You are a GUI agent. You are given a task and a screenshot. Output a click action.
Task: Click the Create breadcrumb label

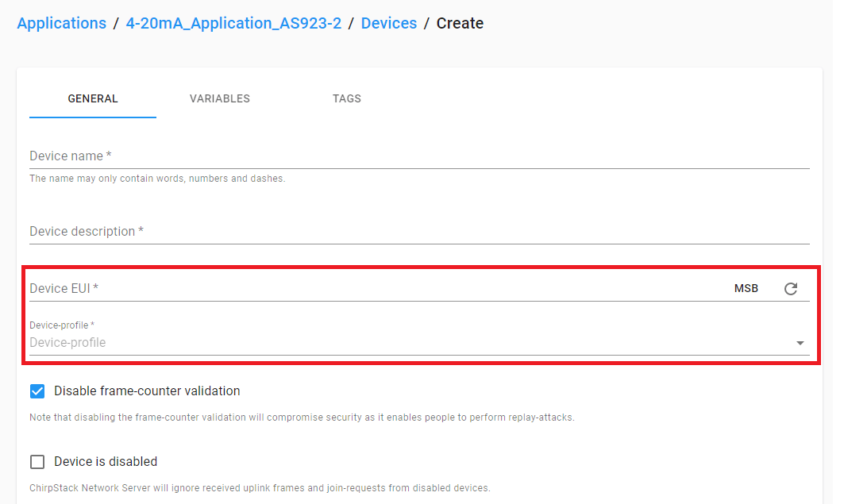coord(460,23)
